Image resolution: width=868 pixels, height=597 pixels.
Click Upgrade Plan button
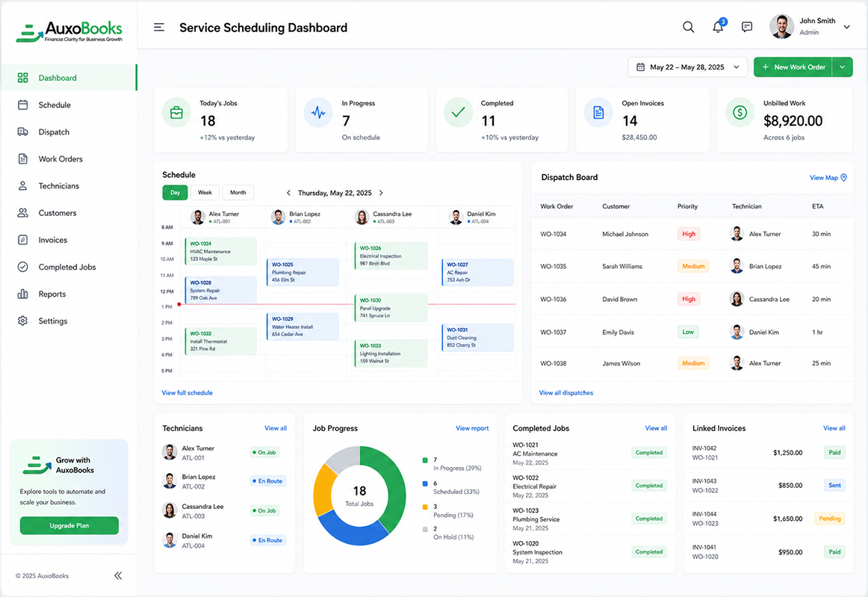click(69, 525)
